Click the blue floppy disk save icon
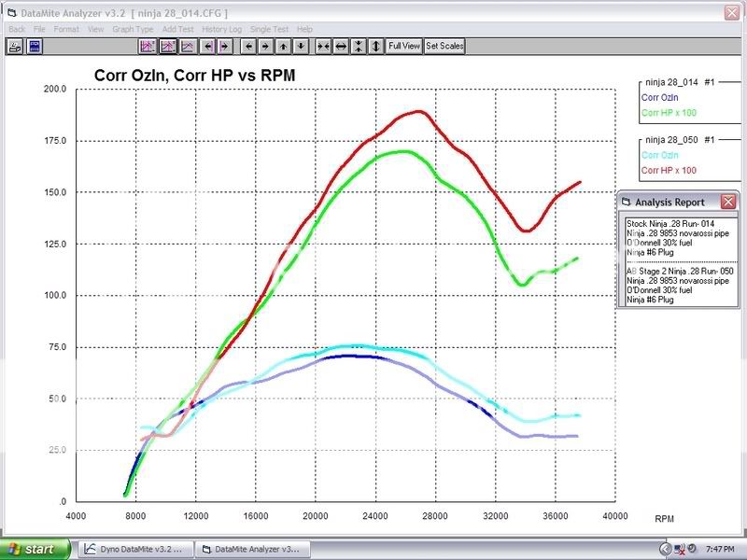Viewport: 747px width, 560px height. tap(35, 45)
